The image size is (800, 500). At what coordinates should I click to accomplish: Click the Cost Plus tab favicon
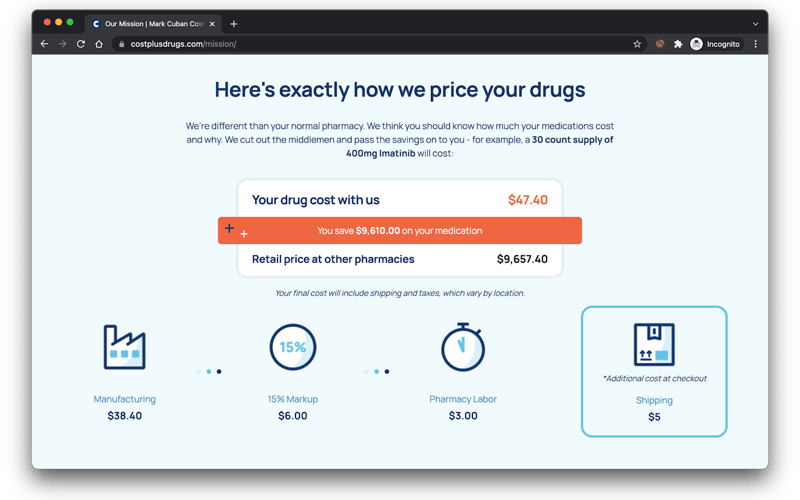click(x=96, y=24)
